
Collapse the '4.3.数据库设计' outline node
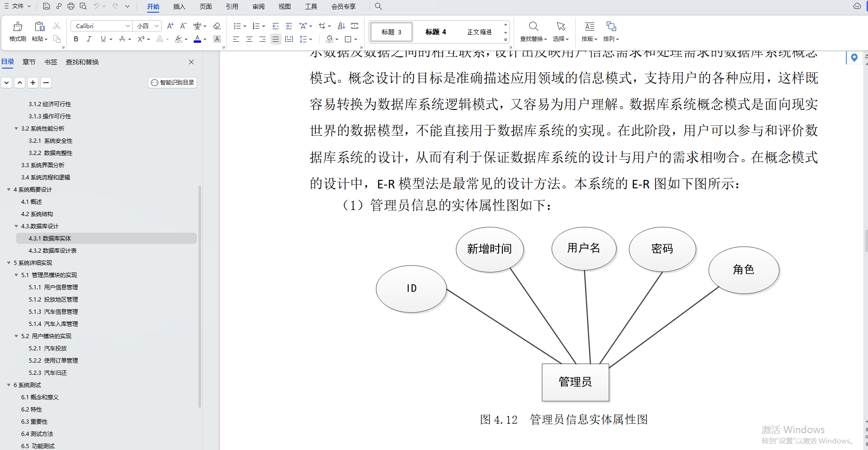16,226
